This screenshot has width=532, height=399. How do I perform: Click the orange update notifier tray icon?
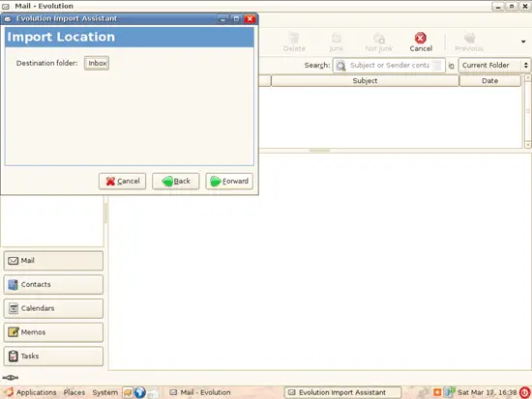(437, 392)
